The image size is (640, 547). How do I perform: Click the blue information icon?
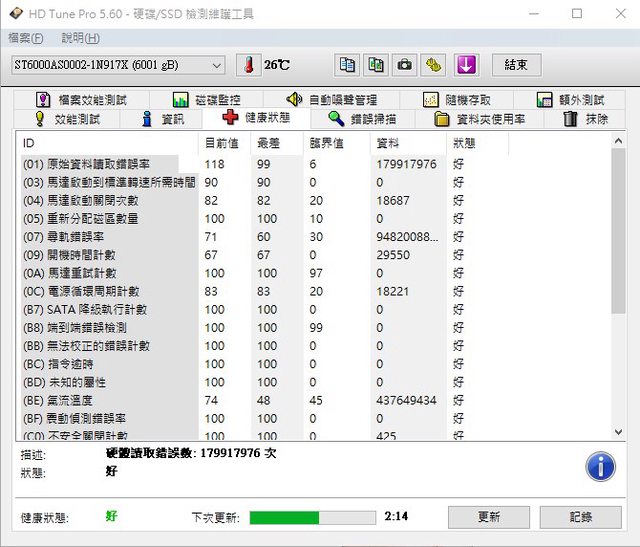[600, 466]
